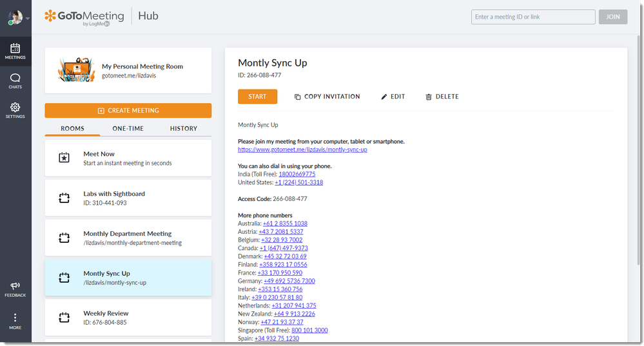Image resolution: width=644 pixels, height=346 pixels.
Task: Click the Montly Sync Up room icon
Action: click(64, 278)
